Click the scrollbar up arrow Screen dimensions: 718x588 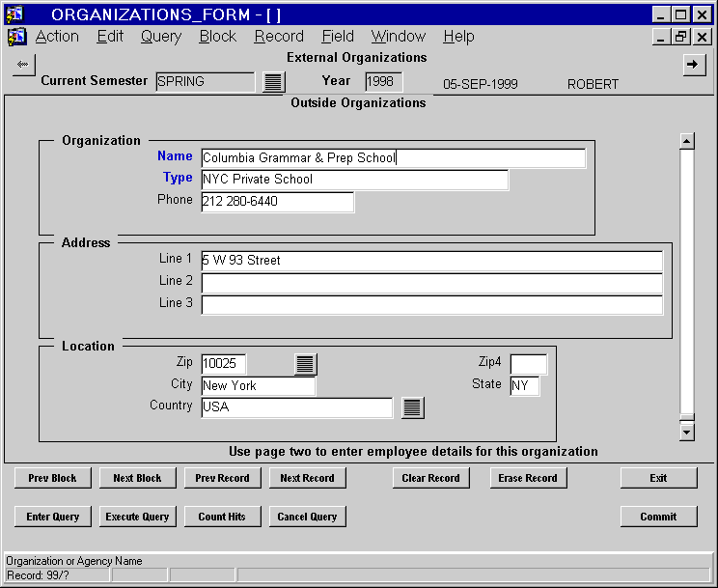pos(687,141)
